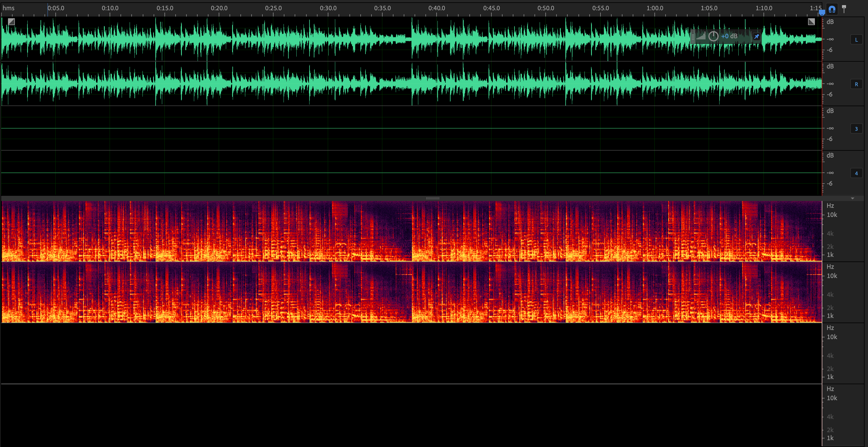The width and height of the screenshot is (868, 447).
Task: Toggle the L channel enable badge
Action: coord(856,39)
